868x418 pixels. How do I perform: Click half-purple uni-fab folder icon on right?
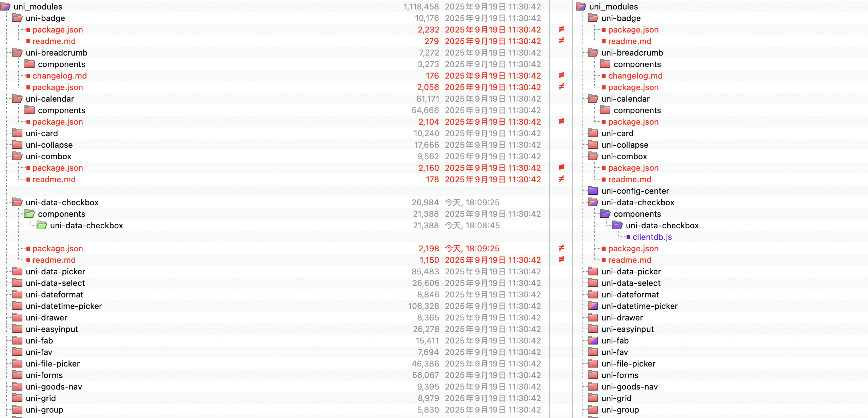(593, 340)
